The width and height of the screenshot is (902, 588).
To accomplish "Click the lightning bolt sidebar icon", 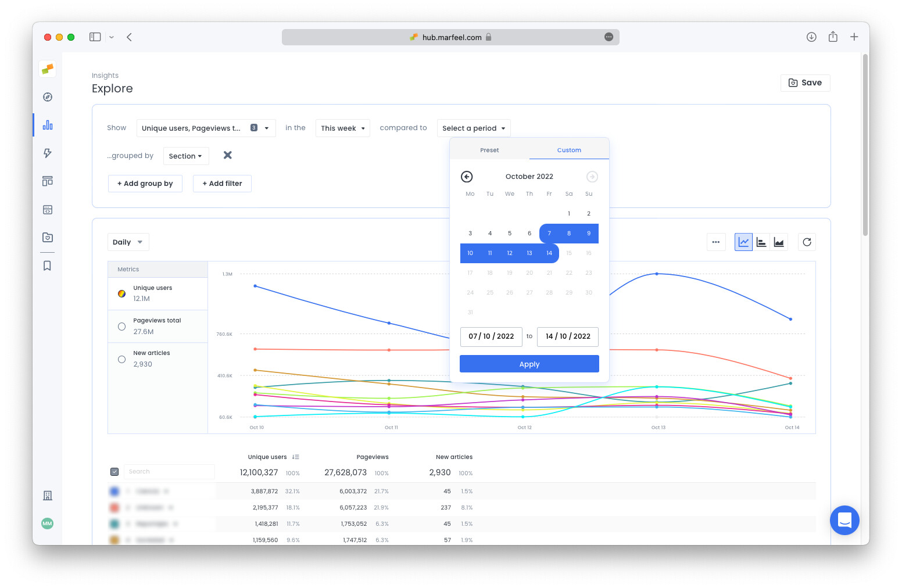I will (x=48, y=153).
